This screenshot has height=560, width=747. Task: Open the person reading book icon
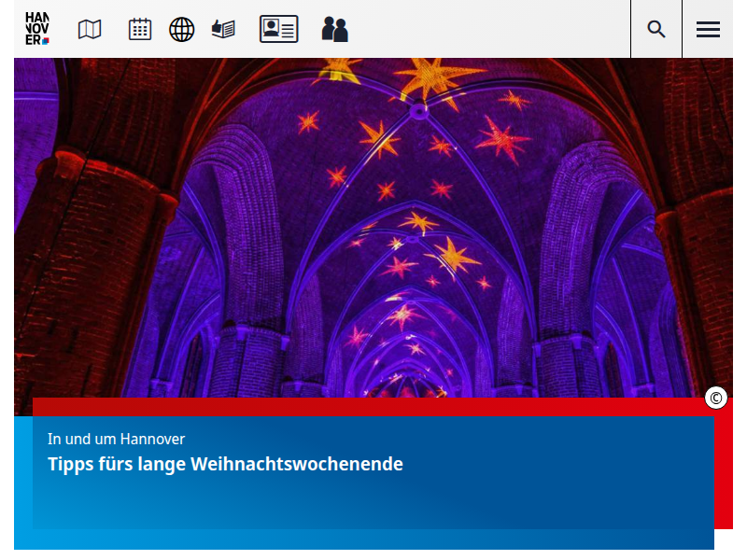pos(223,29)
